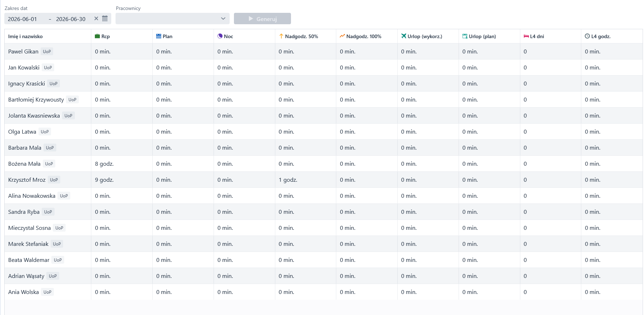Click the Nadgodz. 50% arrow icon
Screen dimensions: 644x315
point(281,36)
